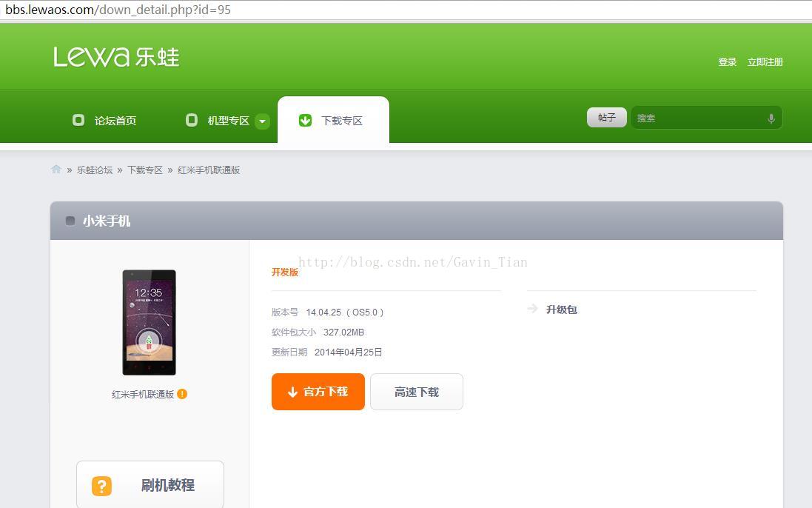Image resolution: width=812 pixels, height=508 pixels.
Task: Open the 登录 login link
Action: point(727,62)
